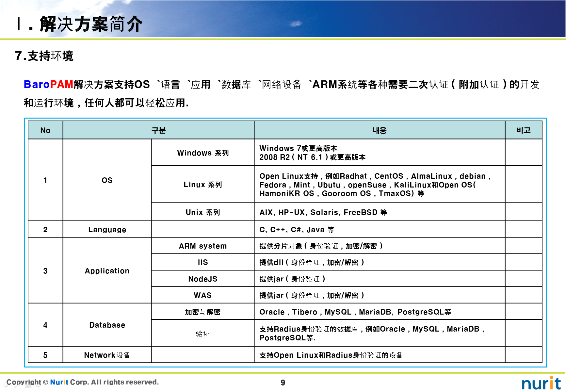Click the '구분' column header

coord(158,130)
